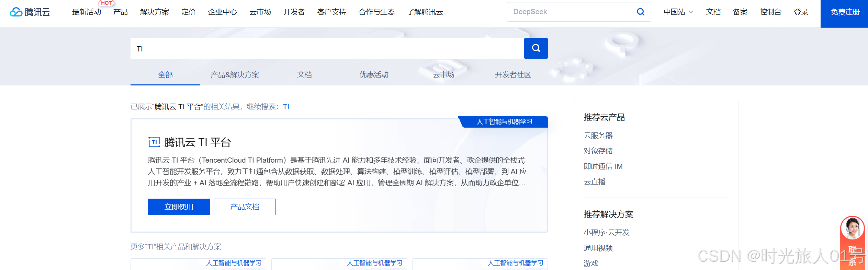Open the 开发者 menu
The image size is (868, 270).
coord(294,12)
